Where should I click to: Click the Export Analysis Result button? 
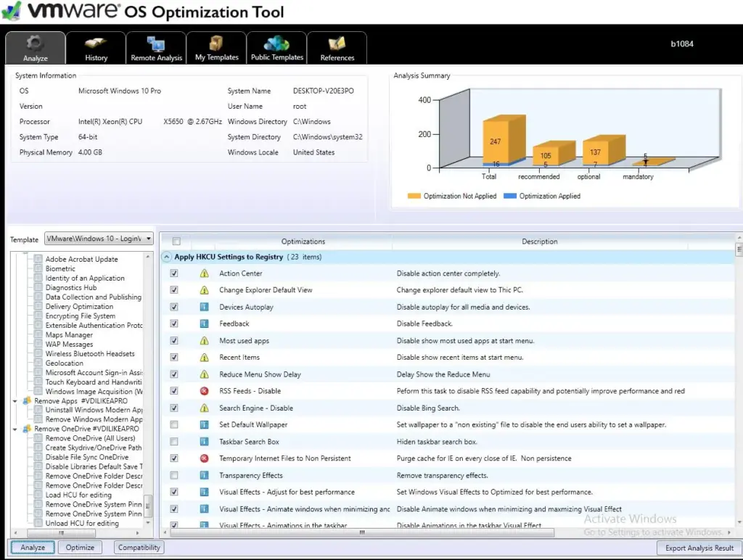pyautogui.click(x=699, y=548)
